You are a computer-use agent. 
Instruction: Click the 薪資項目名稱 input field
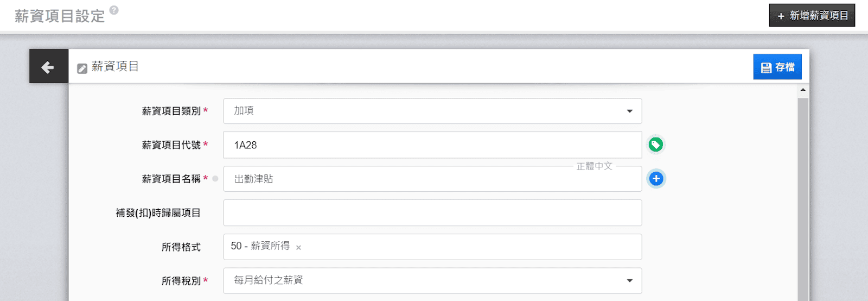pyautogui.click(x=432, y=179)
